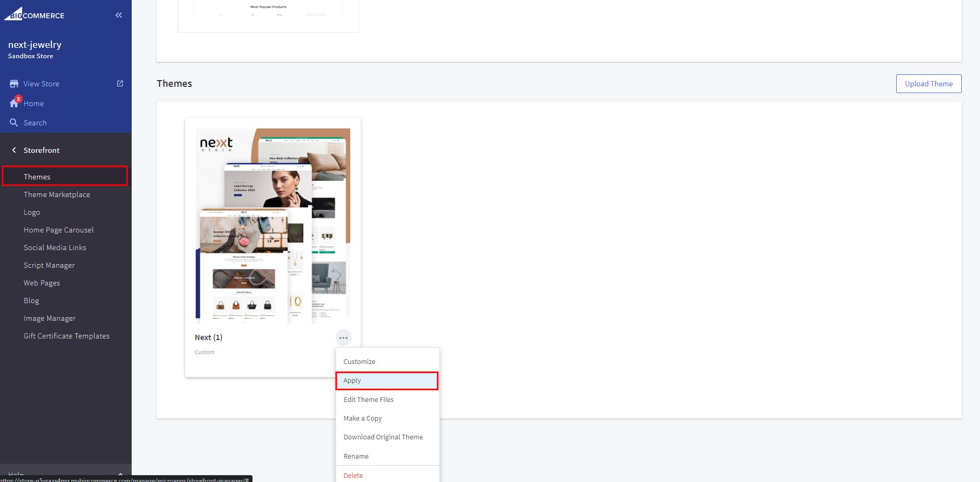This screenshot has height=482, width=980.
Task: Choose Customize in the theme menu
Action: [x=359, y=362]
